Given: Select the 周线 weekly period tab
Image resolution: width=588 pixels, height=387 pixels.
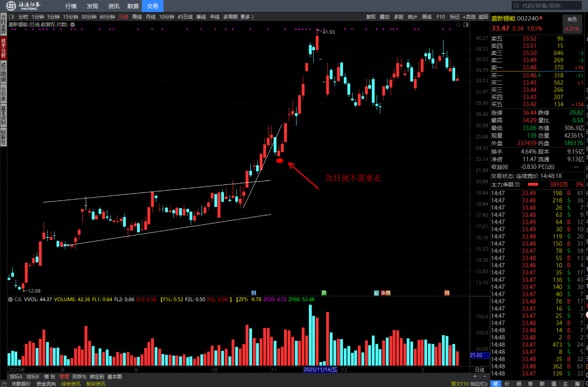Looking at the screenshot, I should click(137, 17).
